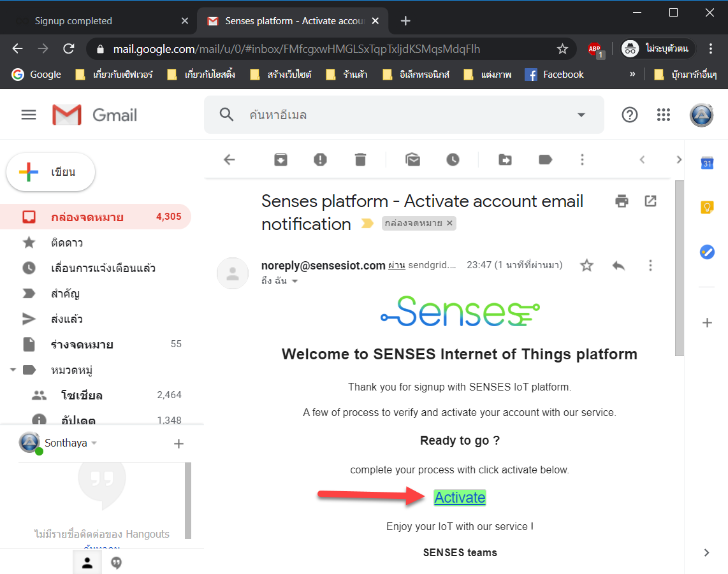
Task: Move email to folder icon
Action: [x=505, y=160]
